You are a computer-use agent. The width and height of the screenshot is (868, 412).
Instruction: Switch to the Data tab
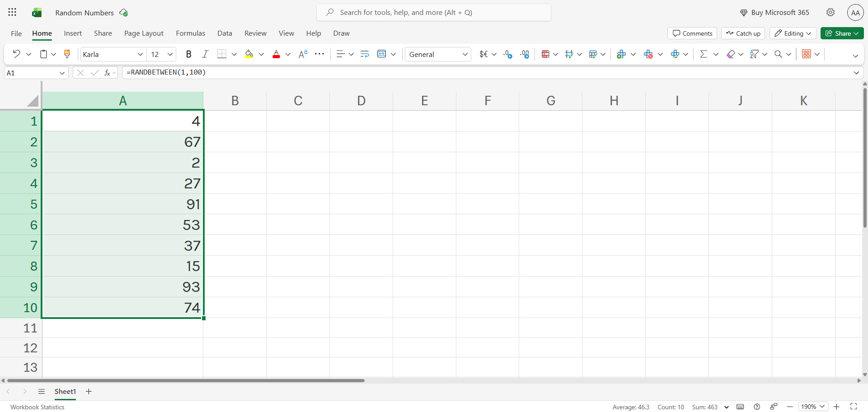[x=225, y=33]
